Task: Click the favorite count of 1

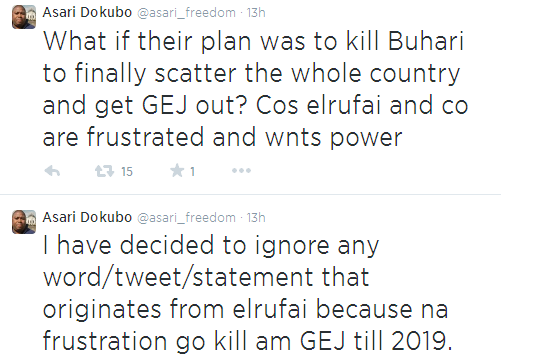Action: 192,172
